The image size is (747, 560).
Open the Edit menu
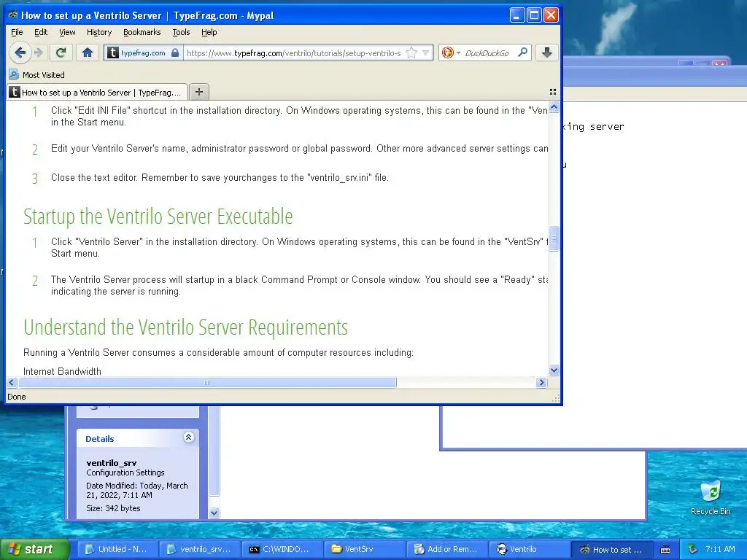[41, 32]
